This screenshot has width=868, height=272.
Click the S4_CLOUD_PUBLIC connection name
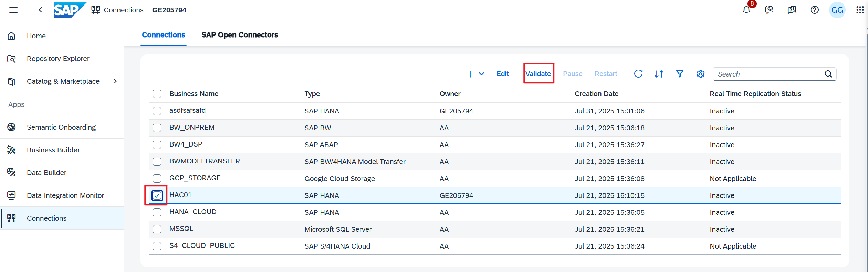pos(202,245)
